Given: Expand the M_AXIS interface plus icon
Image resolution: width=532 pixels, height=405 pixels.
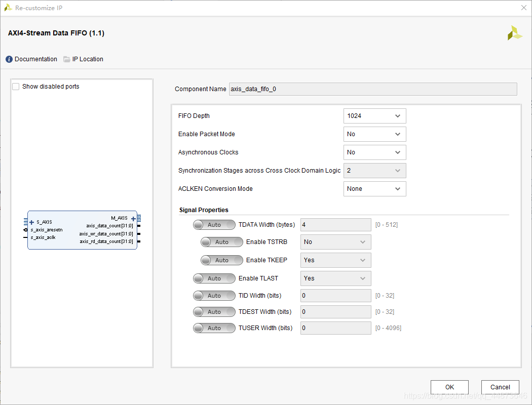Looking at the screenshot, I should 133,219.
